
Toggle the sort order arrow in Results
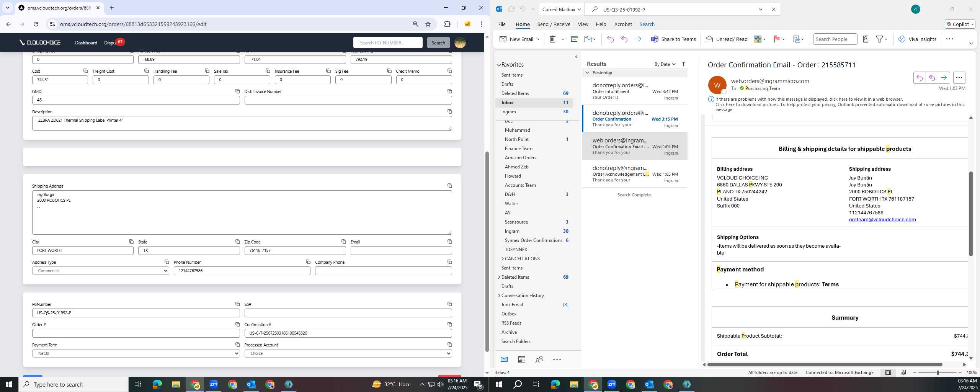[x=683, y=64]
